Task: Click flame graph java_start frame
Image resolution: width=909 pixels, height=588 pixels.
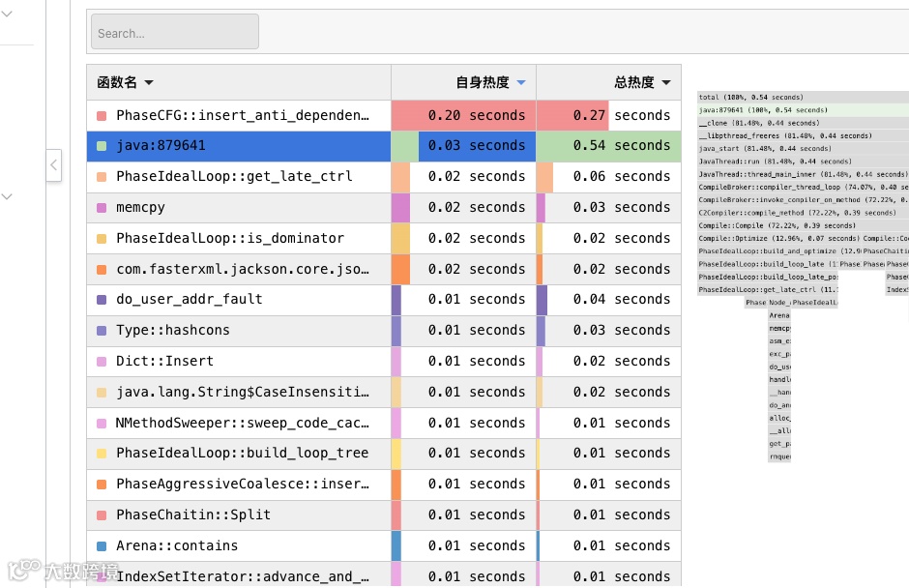Action: (x=803, y=148)
